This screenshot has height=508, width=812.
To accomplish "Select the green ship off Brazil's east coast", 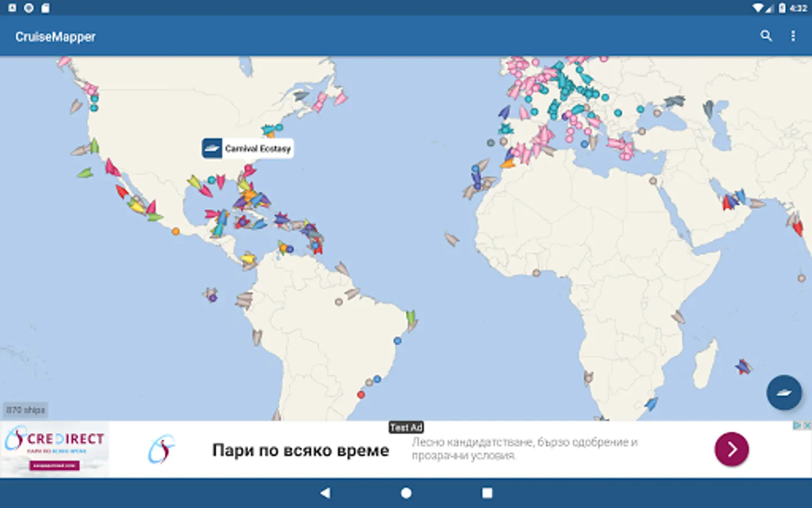I will 411,319.
